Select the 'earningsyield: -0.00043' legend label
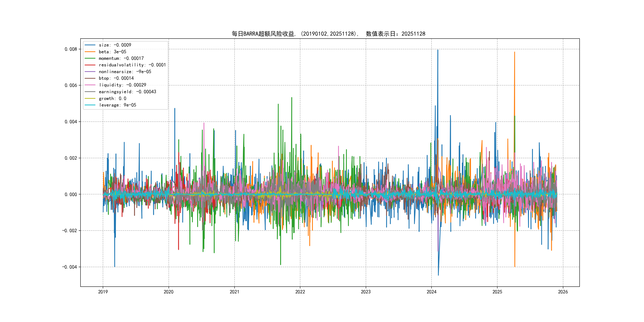644x322 pixels. pyautogui.click(x=127, y=92)
